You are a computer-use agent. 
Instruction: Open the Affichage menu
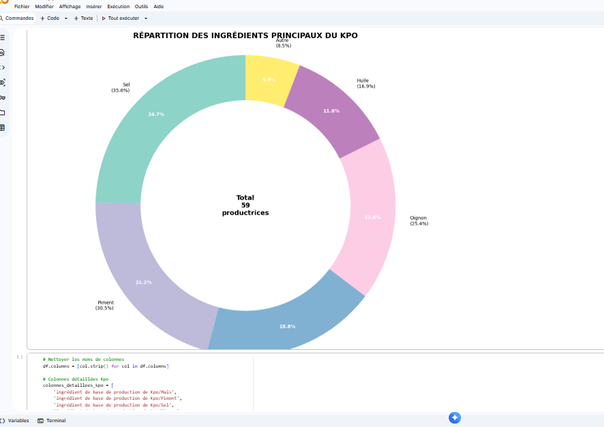(x=70, y=6)
